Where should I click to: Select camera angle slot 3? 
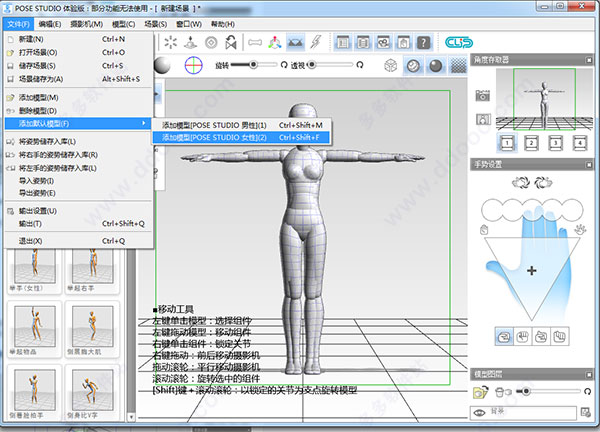click(555, 143)
